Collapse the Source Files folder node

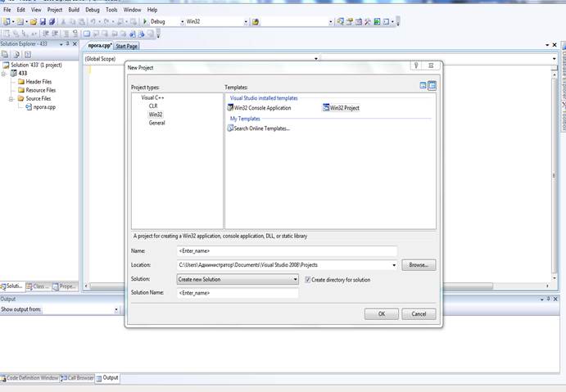pos(11,99)
